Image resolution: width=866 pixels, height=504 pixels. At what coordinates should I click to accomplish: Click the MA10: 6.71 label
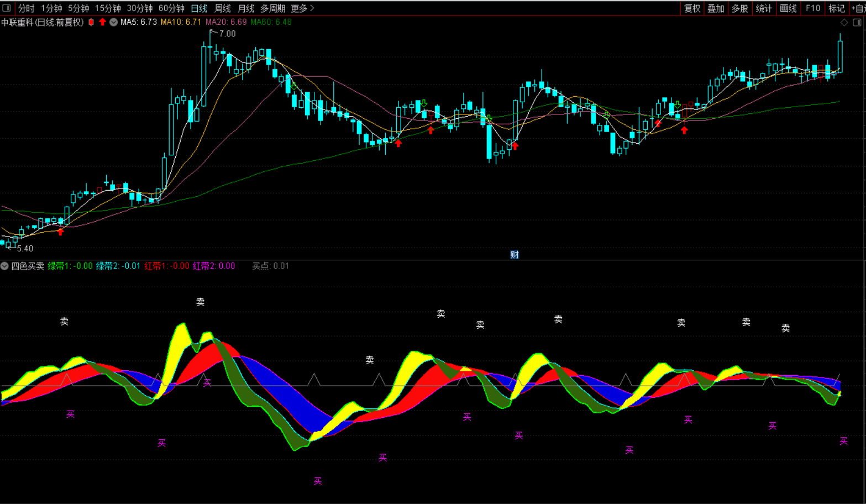(181, 22)
